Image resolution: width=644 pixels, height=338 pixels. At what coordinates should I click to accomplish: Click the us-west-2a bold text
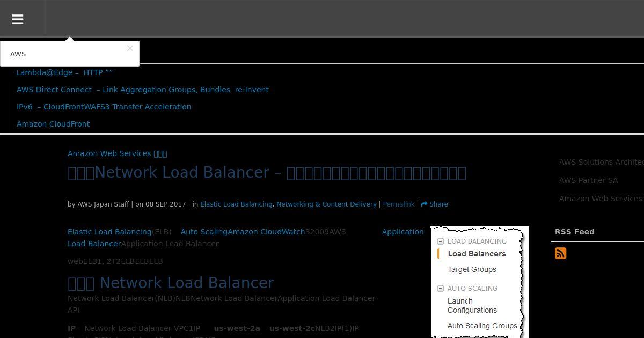click(237, 328)
